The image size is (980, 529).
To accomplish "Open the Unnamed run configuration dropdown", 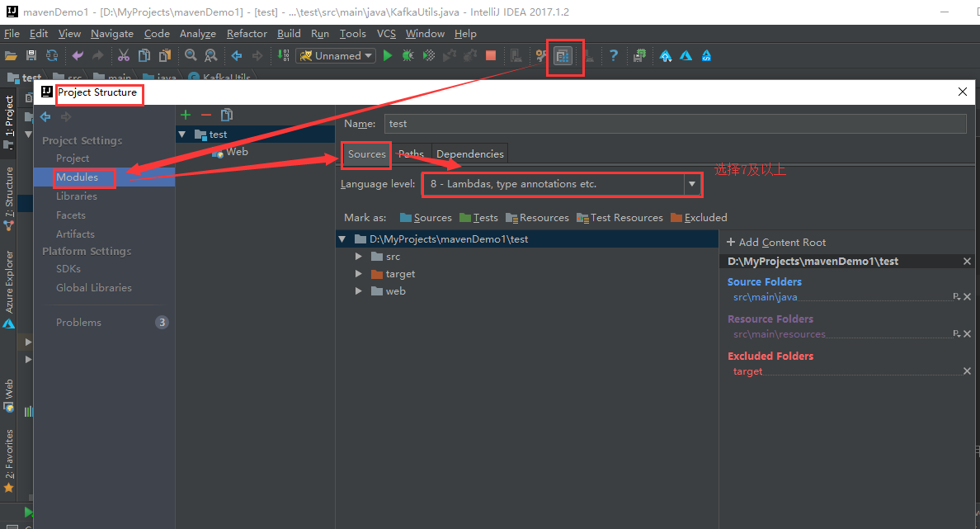I will (x=336, y=55).
